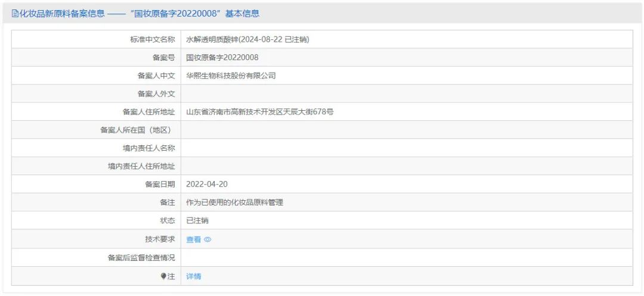Select the filing date 2022-04-20
Viewport: 644px width, 296px height.
click(x=207, y=184)
